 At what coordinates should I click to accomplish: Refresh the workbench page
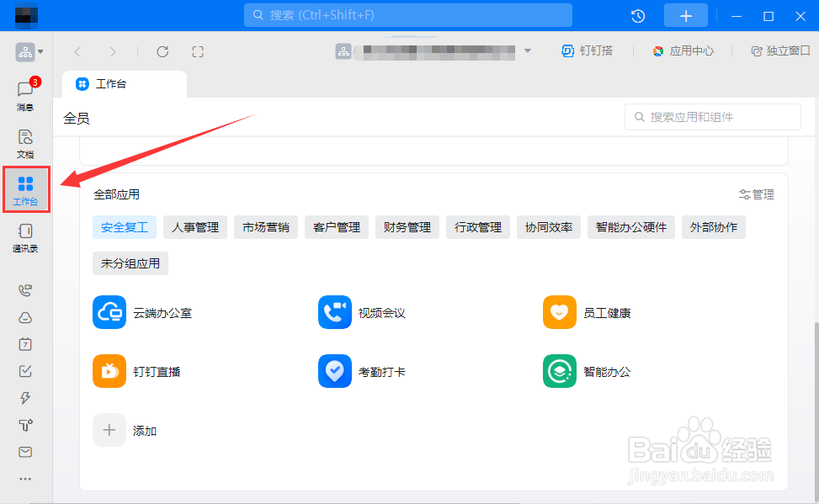coord(162,51)
